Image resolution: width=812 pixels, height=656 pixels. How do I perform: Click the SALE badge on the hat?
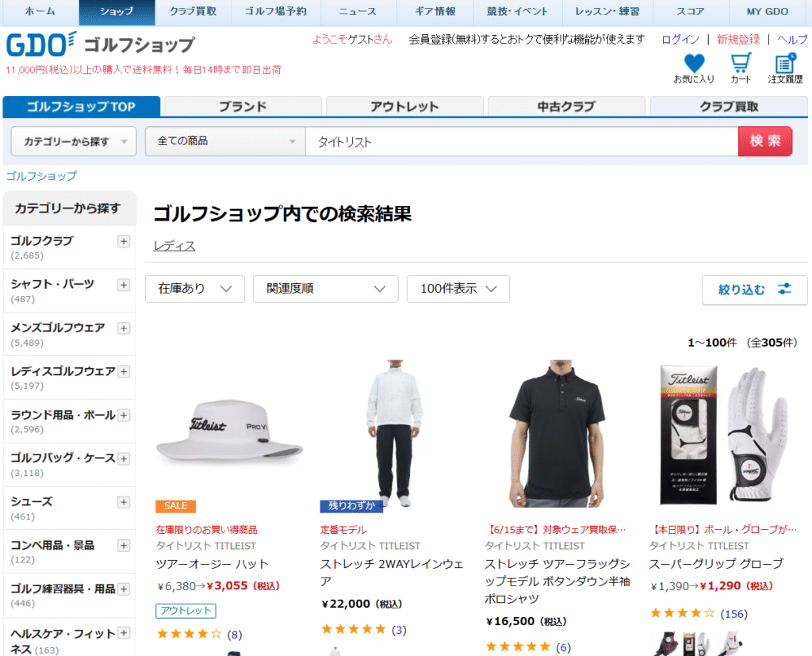(175, 506)
